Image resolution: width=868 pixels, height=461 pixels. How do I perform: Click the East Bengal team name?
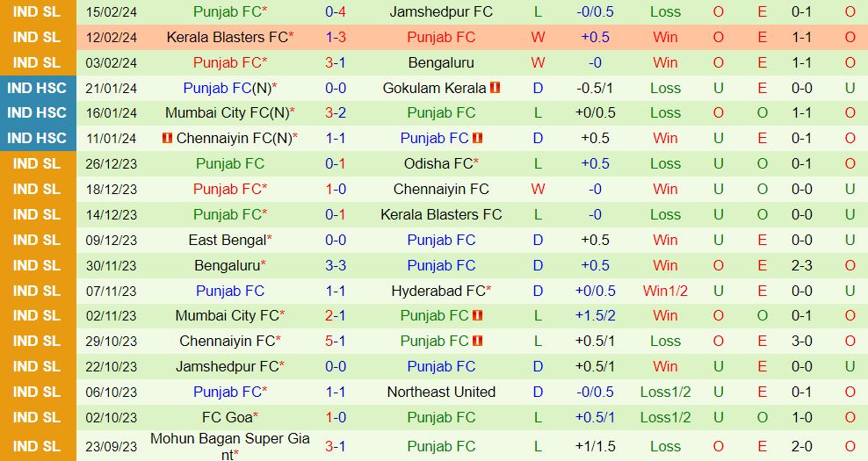click(x=227, y=240)
